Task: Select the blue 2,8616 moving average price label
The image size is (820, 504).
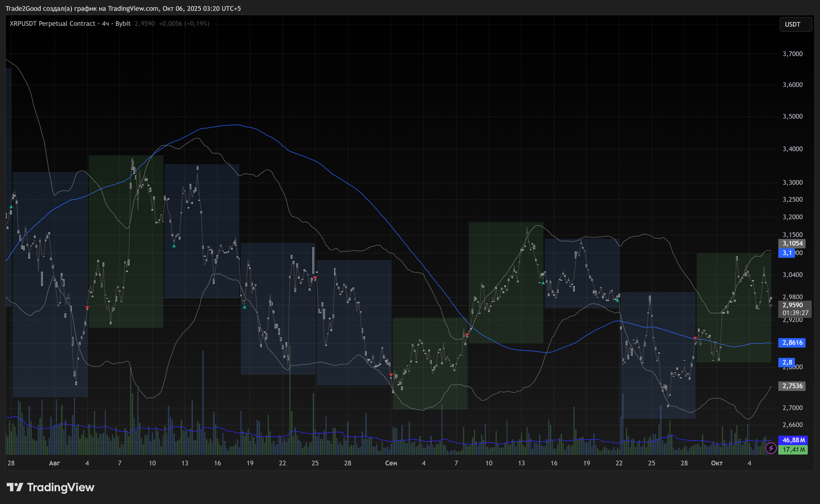Action: (x=792, y=343)
